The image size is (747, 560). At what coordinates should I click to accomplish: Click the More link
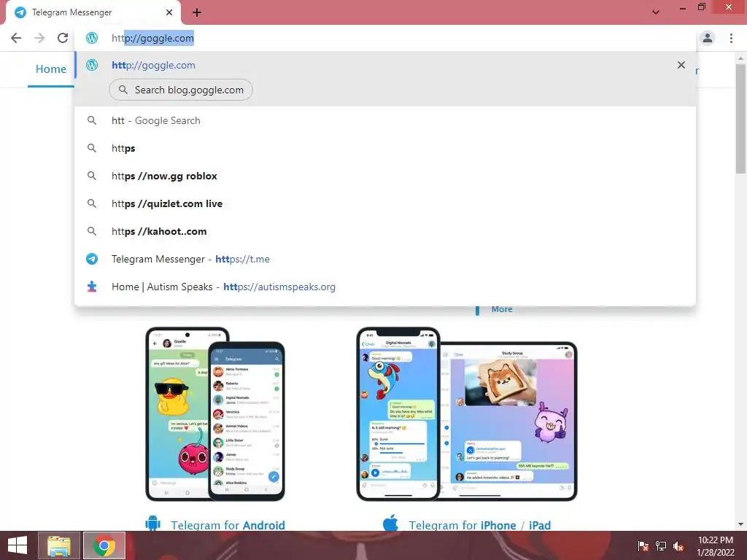[x=502, y=309]
